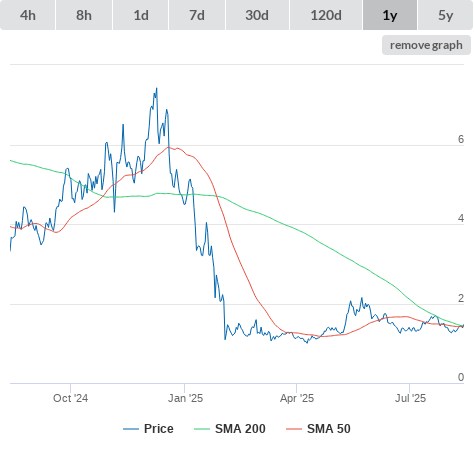Click the green SMA 200 line swatch
This screenshot has height=455, width=474.
tap(202, 429)
